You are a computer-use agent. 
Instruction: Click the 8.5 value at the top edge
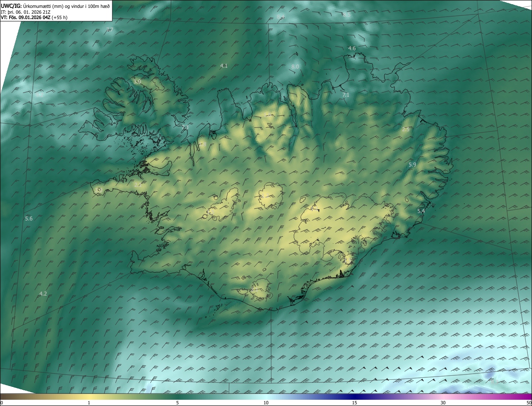[x=347, y=15]
